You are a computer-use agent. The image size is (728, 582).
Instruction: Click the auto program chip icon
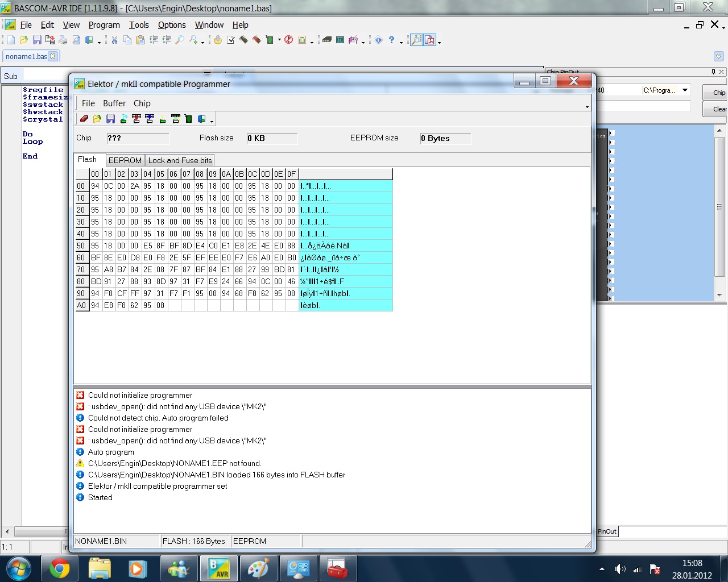(188, 119)
